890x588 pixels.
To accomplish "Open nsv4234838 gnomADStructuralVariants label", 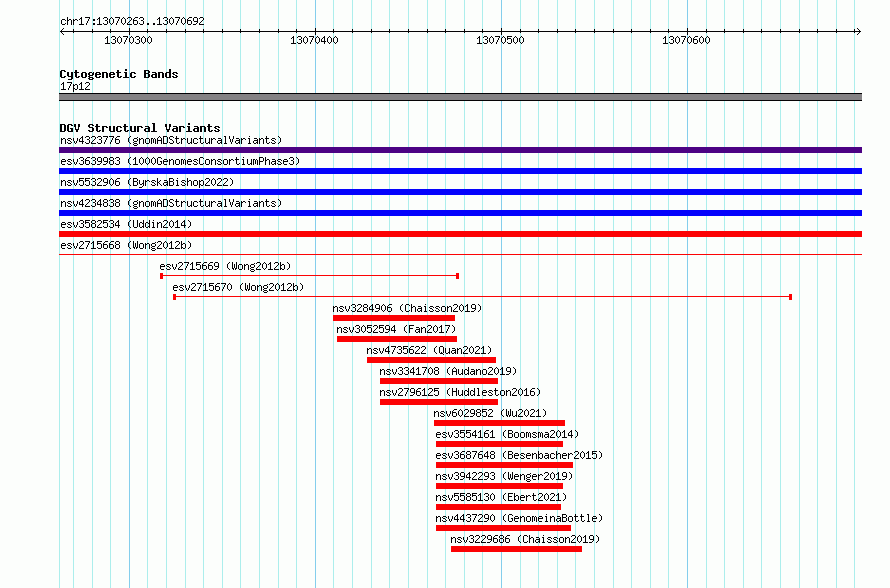I will tap(171, 203).
